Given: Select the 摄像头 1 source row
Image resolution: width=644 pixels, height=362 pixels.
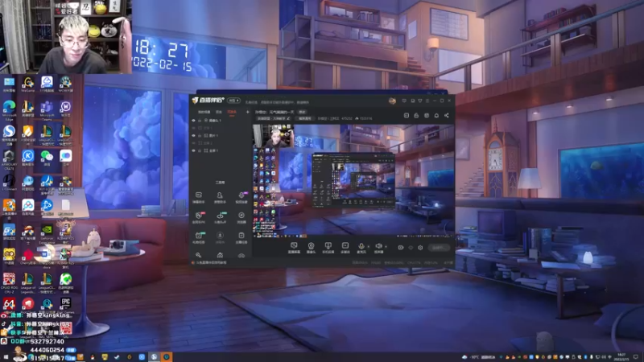Looking at the screenshot, I should (221, 120).
